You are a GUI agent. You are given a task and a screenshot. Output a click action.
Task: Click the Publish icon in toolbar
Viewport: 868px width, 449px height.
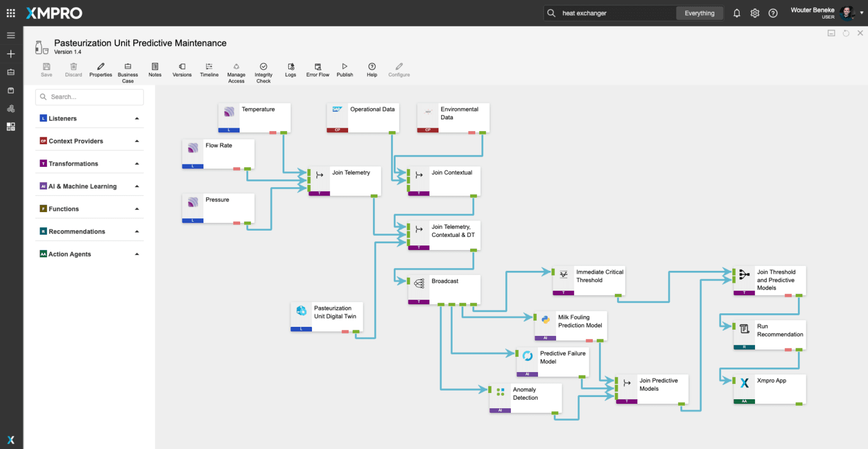tap(345, 67)
